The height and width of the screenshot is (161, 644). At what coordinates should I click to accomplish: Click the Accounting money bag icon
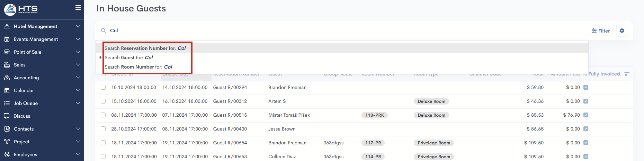[7, 78]
